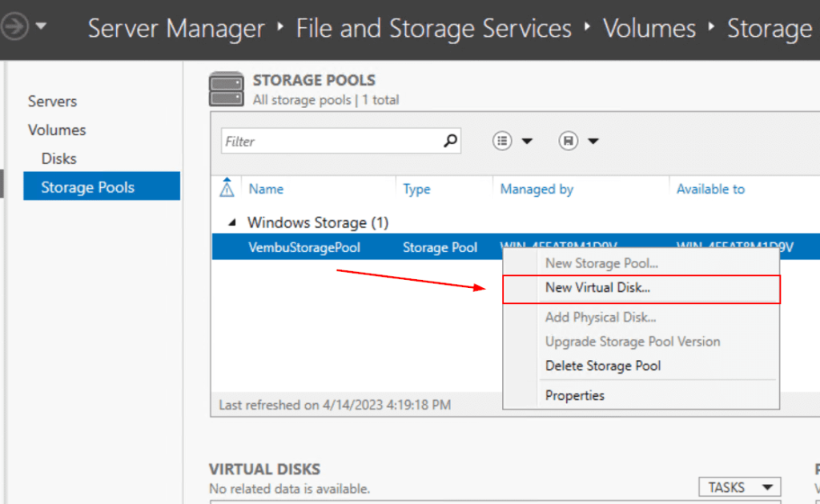
Task: Choose Delete Storage Pool menu entry
Action: coord(603,366)
